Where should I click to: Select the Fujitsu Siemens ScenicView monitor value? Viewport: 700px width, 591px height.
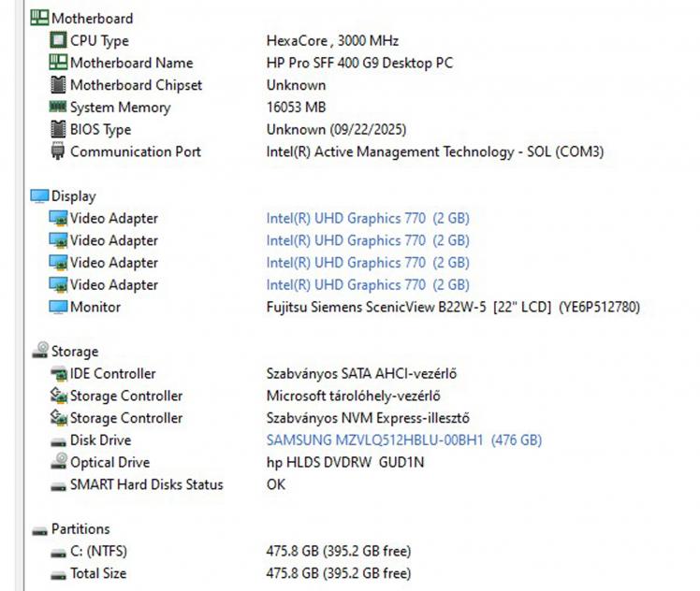(453, 307)
